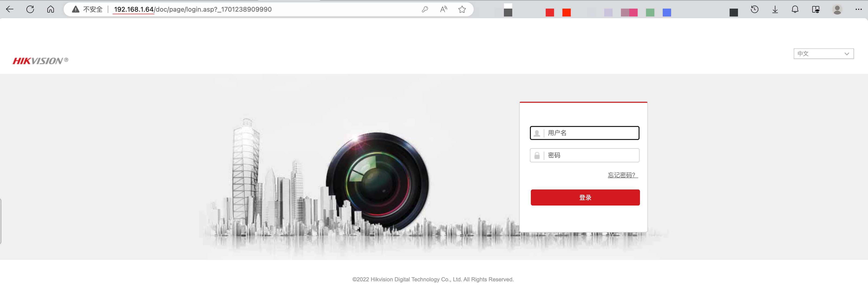Click the 不安全 security label
868x292 pixels.
[x=93, y=10]
